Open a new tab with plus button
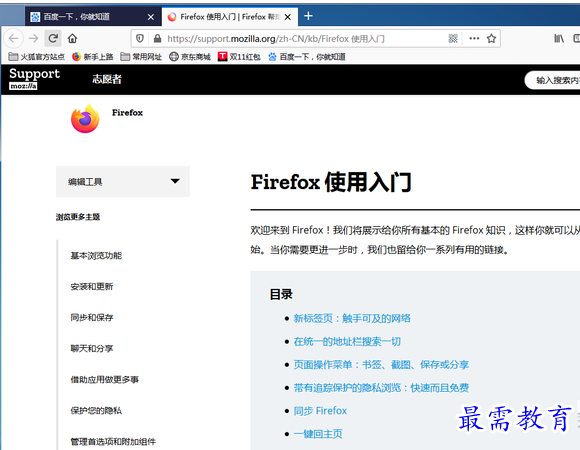 pyautogui.click(x=308, y=16)
